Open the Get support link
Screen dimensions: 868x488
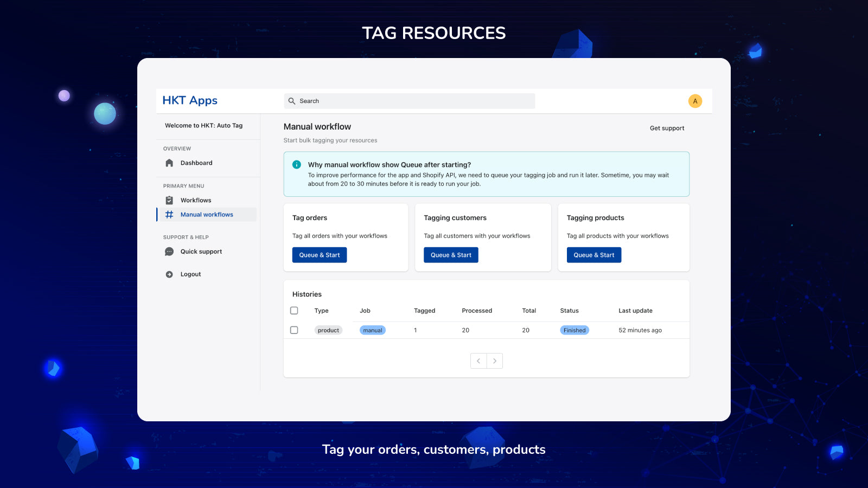(667, 128)
